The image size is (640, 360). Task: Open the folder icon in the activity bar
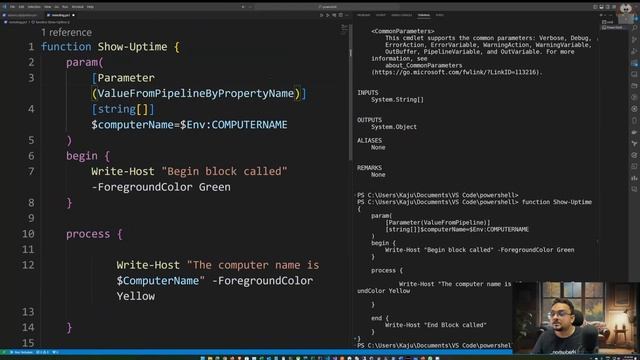click(x=634, y=86)
